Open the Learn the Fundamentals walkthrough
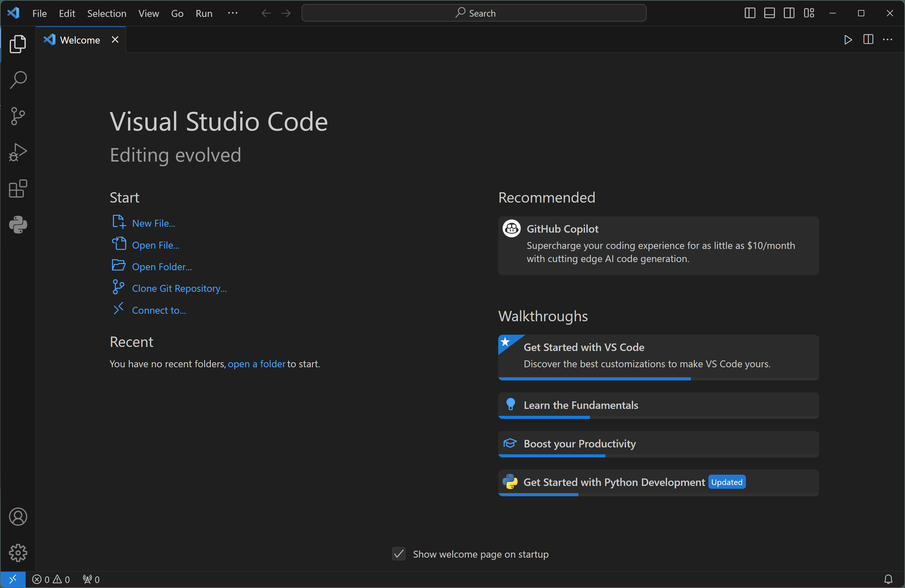The height and width of the screenshot is (588, 905). (658, 405)
